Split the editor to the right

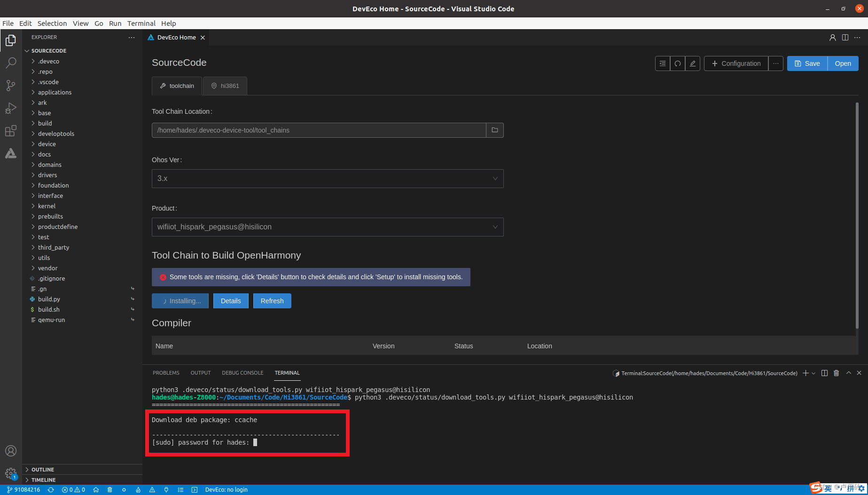click(x=845, y=38)
